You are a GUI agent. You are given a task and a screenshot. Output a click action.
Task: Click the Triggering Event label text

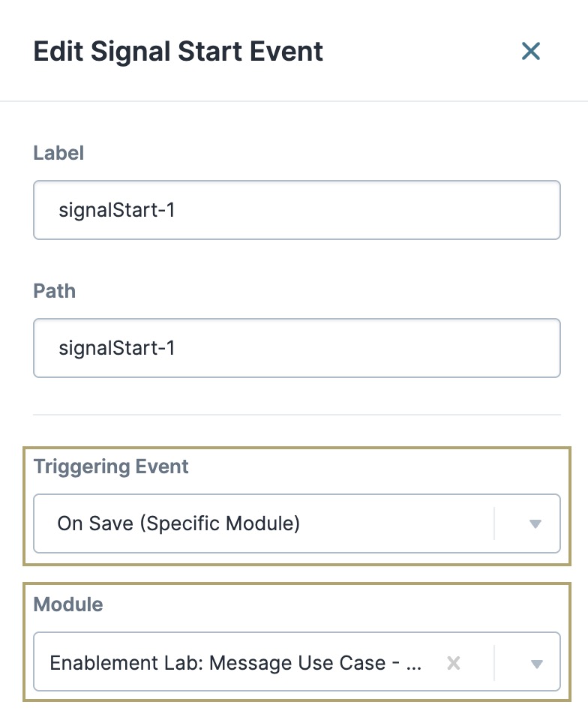(x=109, y=466)
